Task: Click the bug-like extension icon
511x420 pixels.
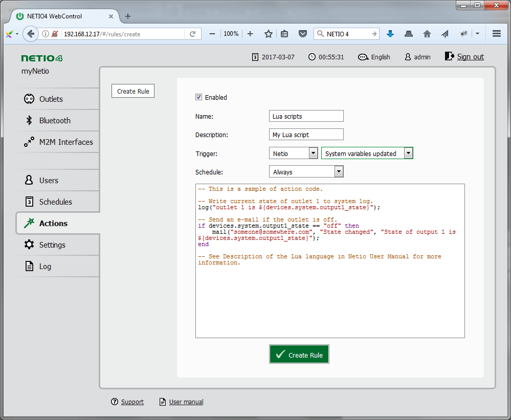Action: click(x=464, y=34)
